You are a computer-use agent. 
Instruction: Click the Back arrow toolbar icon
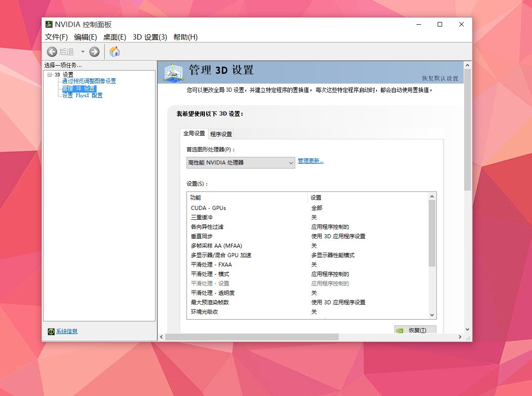tap(52, 52)
